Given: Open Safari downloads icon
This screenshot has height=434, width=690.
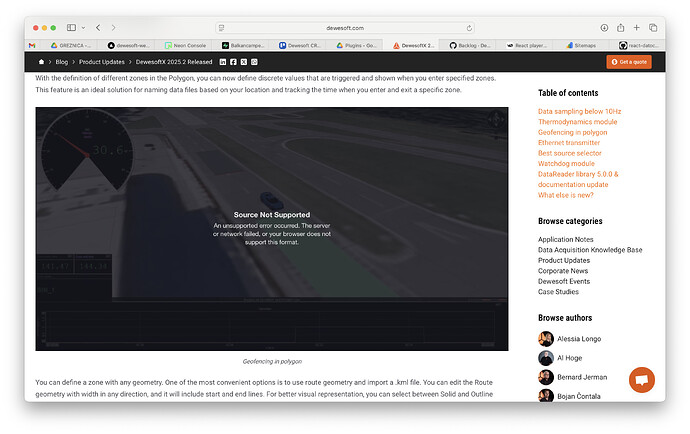Looking at the screenshot, I should (x=605, y=28).
